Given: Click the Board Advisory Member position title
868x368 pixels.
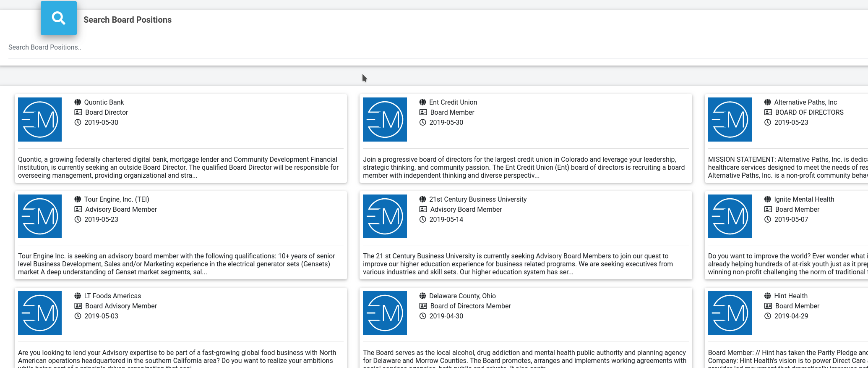Looking at the screenshot, I should pyautogui.click(x=121, y=306).
